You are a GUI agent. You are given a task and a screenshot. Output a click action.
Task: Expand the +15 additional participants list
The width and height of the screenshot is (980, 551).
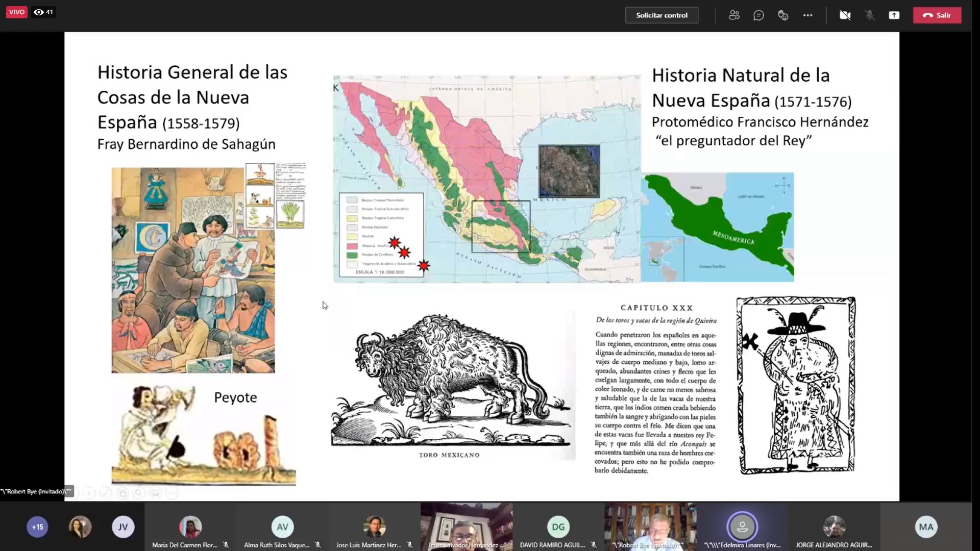[x=37, y=527]
